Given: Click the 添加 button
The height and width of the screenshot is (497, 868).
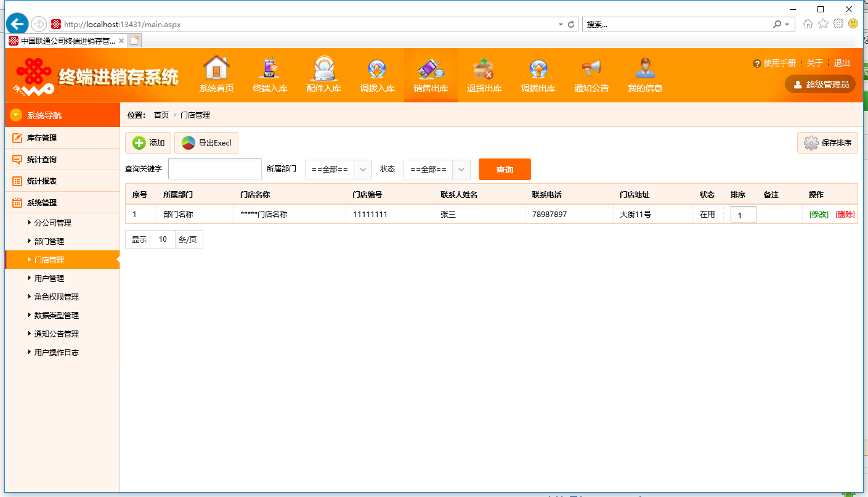Looking at the screenshot, I should (148, 142).
